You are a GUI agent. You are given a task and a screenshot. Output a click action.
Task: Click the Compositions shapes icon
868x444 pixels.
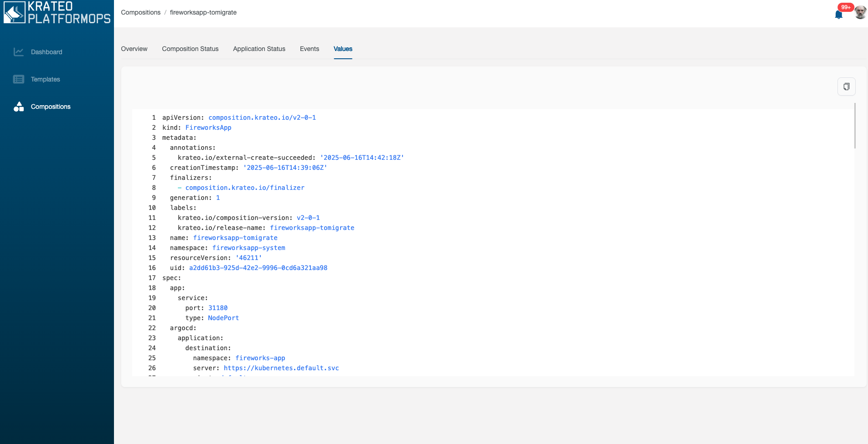(19, 107)
